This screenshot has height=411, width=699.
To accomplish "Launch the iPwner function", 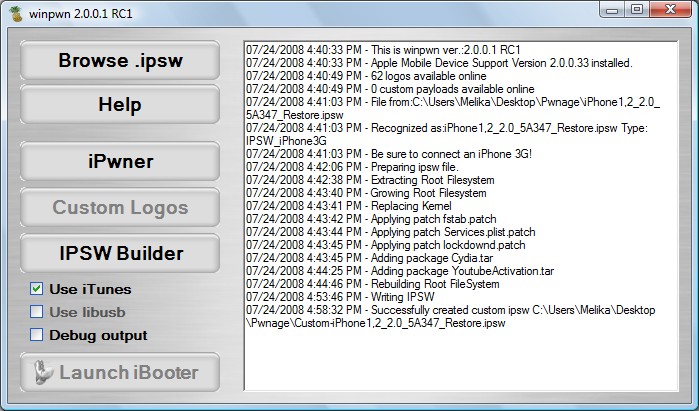I will click(x=120, y=161).
